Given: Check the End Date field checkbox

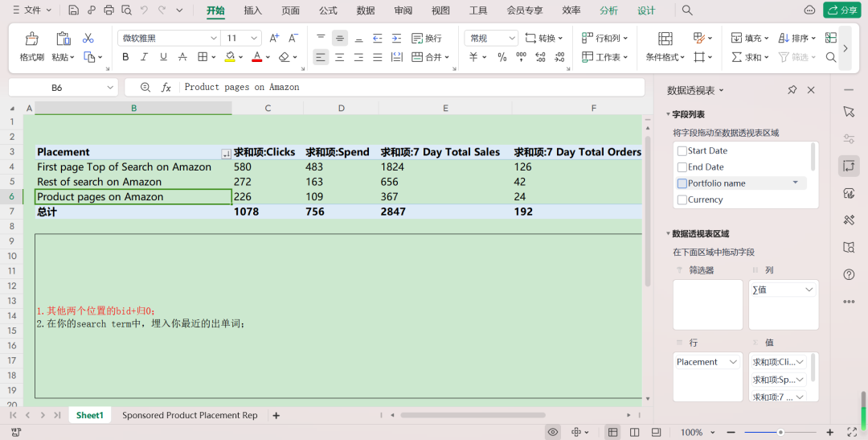Looking at the screenshot, I should pos(682,167).
